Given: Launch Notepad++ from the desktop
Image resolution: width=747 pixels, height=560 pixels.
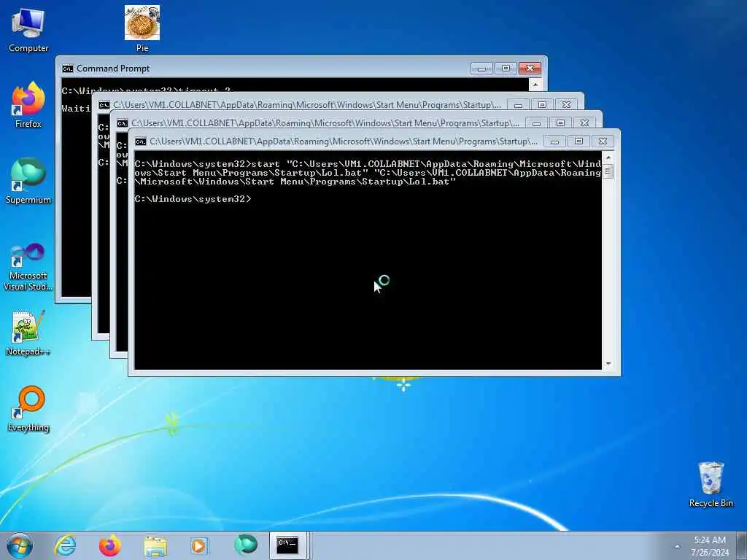Looking at the screenshot, I should click(x=28, y=333).
